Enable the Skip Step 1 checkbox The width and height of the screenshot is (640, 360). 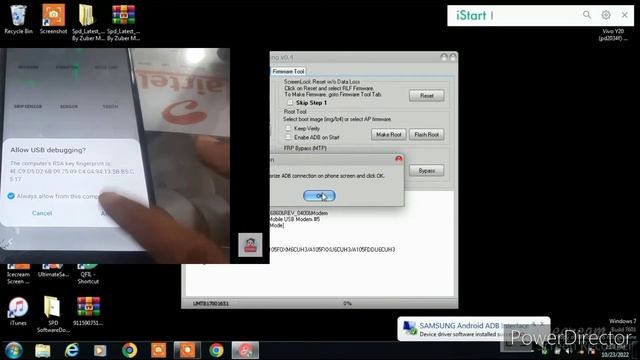click(290, 103)
